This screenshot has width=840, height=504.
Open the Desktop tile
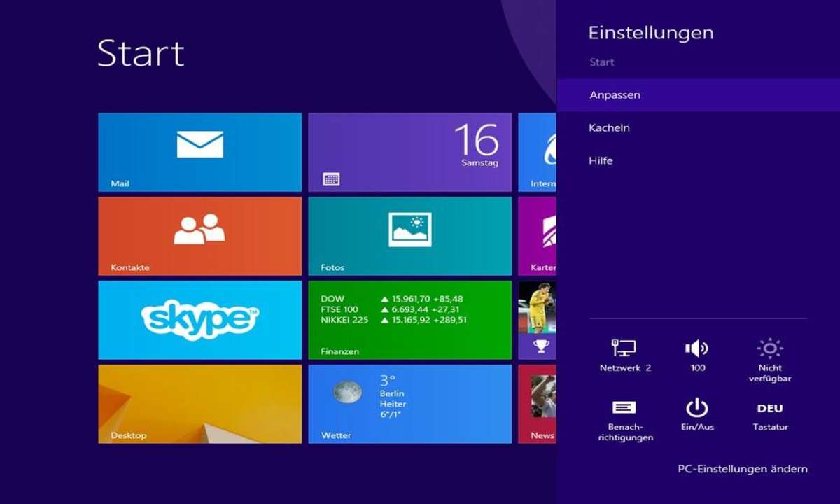click(x=200, y=404)
